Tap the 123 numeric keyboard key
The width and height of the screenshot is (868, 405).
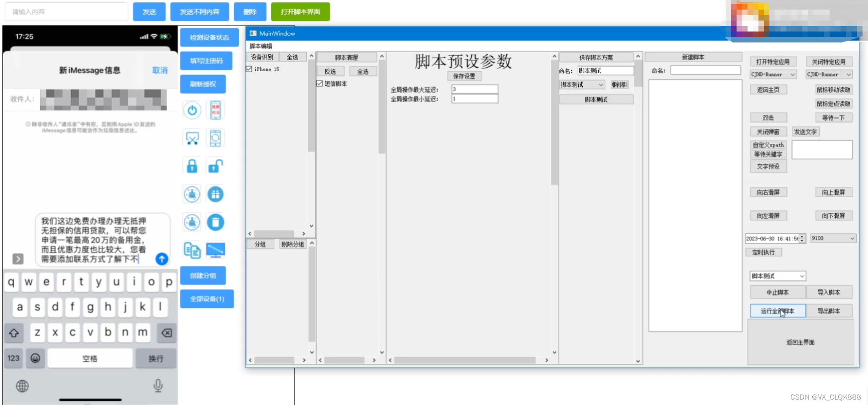[14, 358]
